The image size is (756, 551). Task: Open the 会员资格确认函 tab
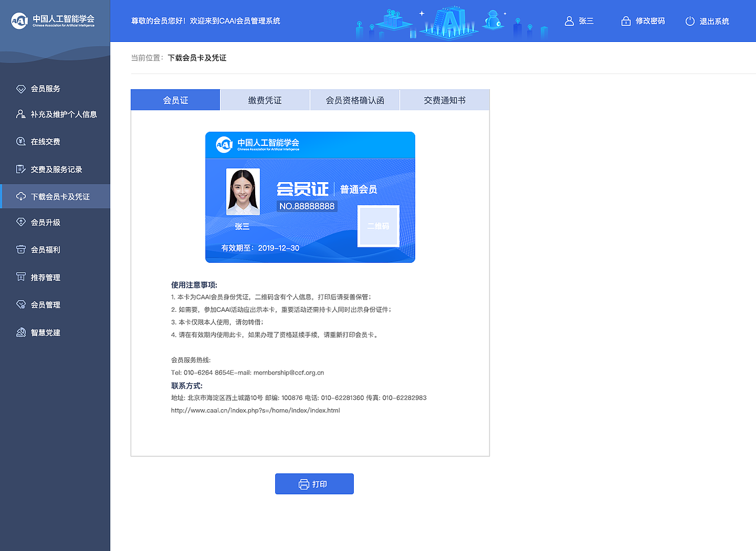click(x=354, y=99)
